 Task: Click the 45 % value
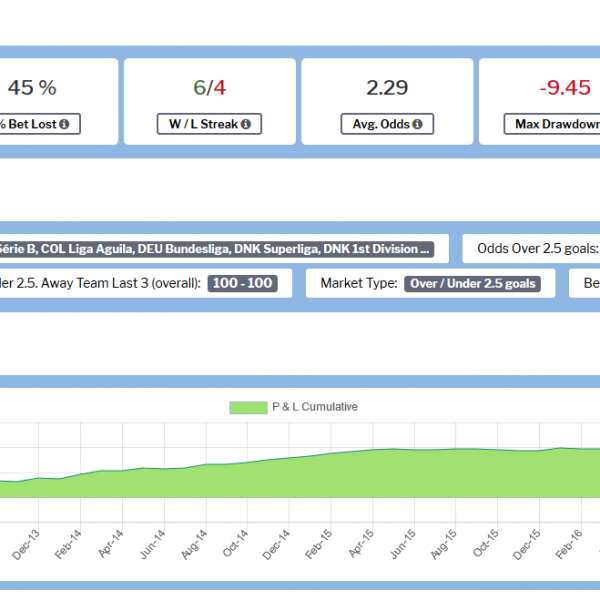click(32, 88)
